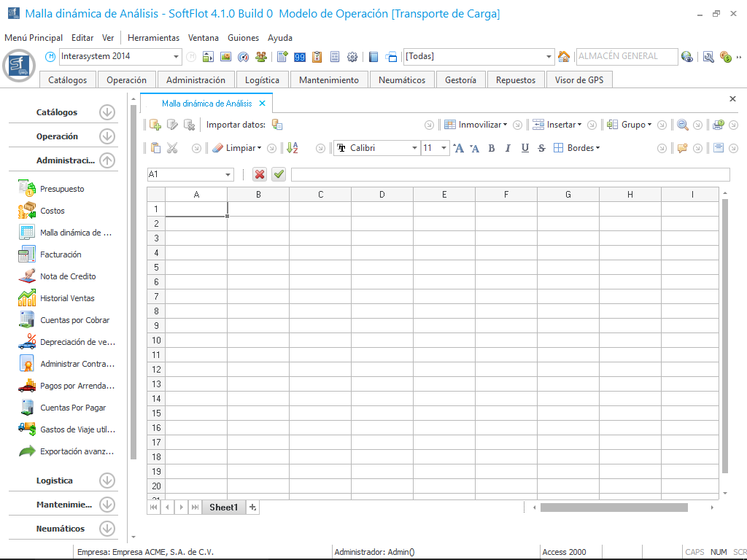Click the Importar datos icon
Image resolution: width=747 pixels, height=560 pixels.
click(277, 125)
